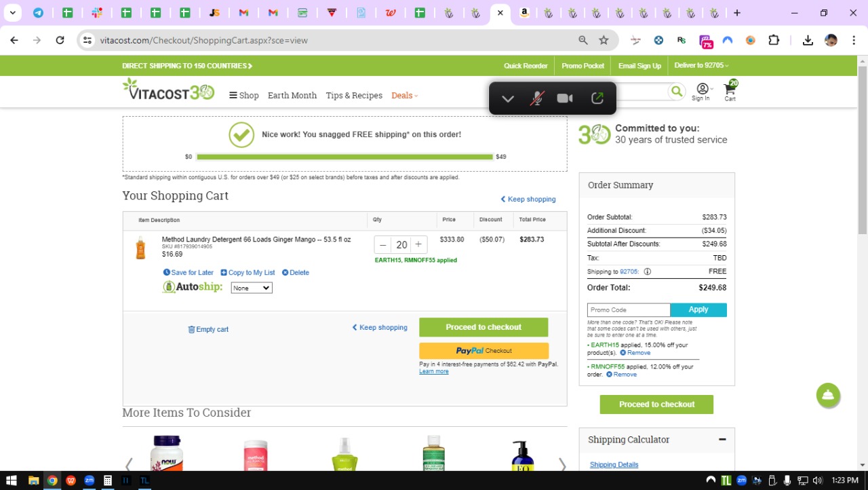Show next items in carousel
The image size is (868, 490).
point(561,464)
